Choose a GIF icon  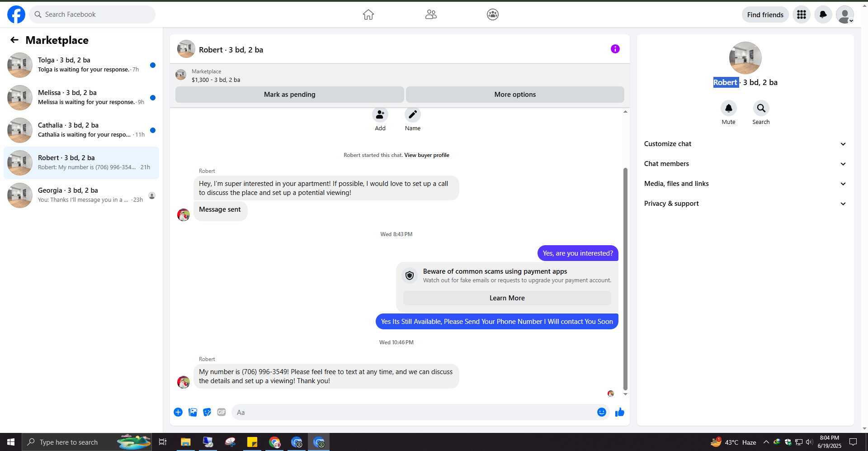pos(222,412)
